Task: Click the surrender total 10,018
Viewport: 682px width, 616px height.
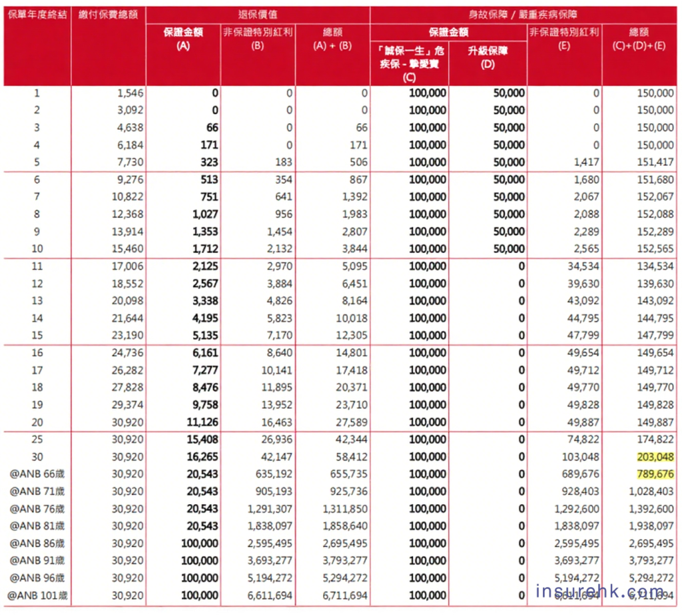Action: (x=352, y=318)
